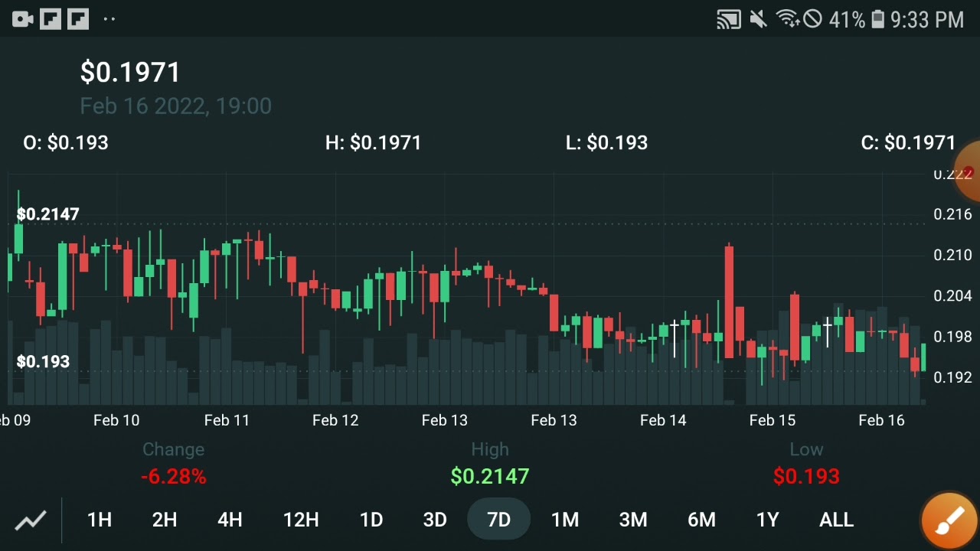Image resolution: width=980 pixels, height=551 pixels.
Task: Tap the battery status icon
Action: (877, 20)
